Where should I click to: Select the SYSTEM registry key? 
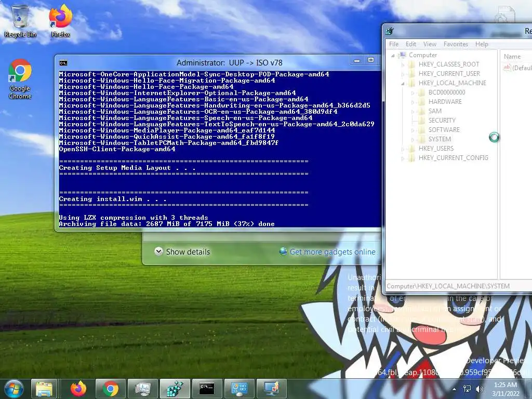440,139
